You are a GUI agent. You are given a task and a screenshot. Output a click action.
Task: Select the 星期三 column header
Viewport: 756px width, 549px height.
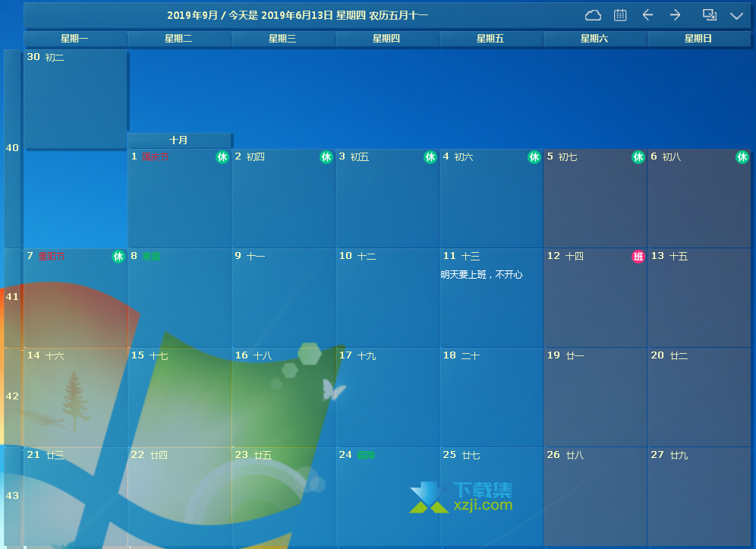pos(283,39)
